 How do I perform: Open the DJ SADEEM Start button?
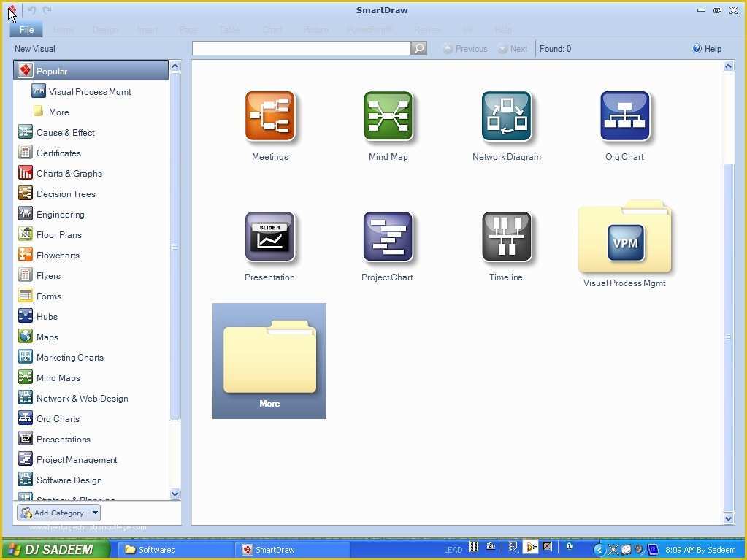click(x=56, y=550)
